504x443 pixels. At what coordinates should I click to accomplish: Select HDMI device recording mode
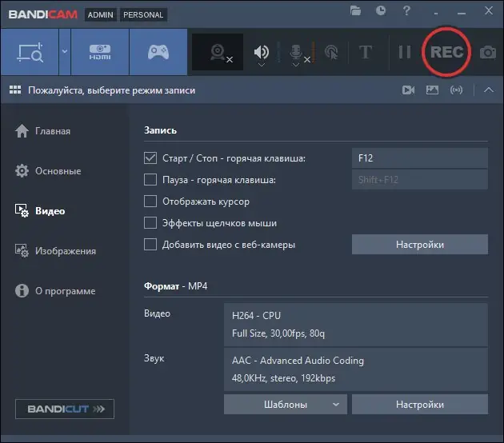[100, 52]
